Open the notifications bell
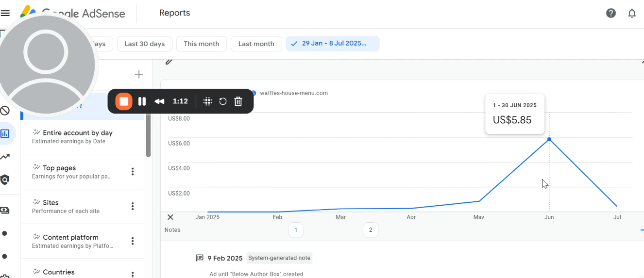This screenshot has height=278, width=644. (632, 13)
